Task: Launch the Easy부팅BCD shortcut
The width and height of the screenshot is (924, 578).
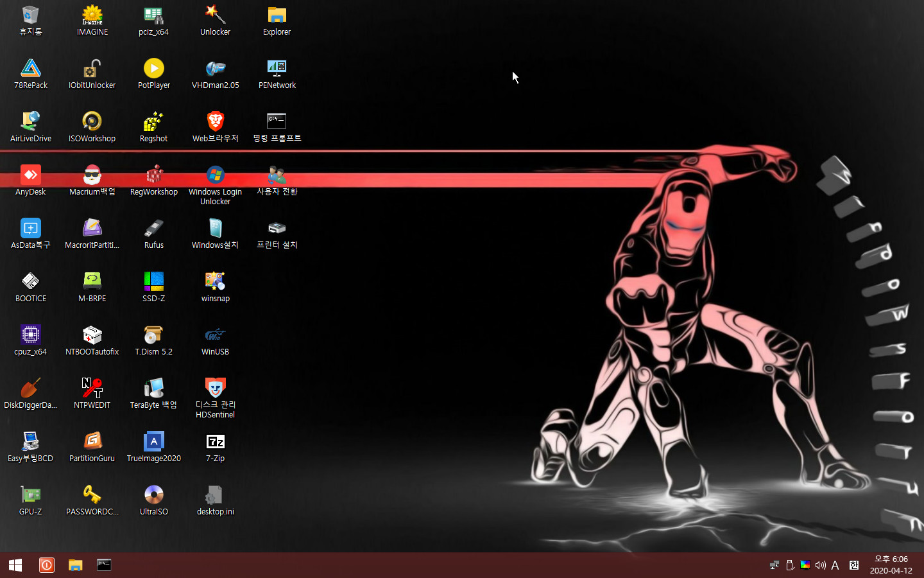Action: 31,447
